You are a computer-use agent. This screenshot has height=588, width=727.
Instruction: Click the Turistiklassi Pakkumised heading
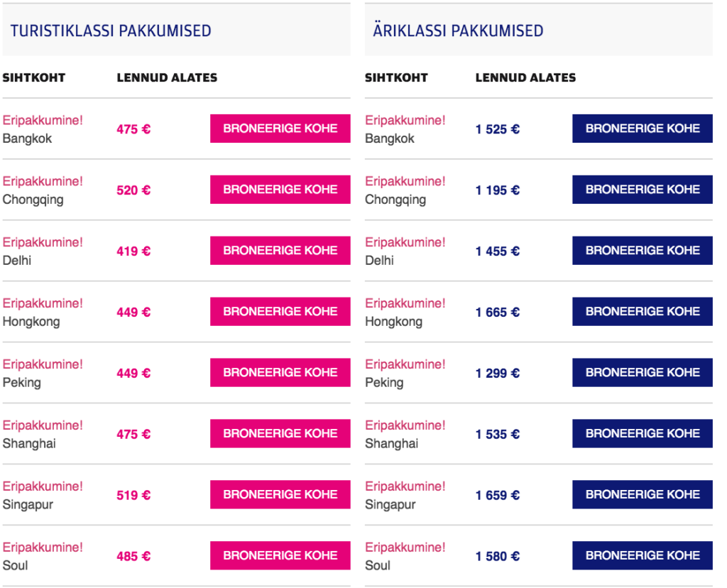(x=111, y=31)
